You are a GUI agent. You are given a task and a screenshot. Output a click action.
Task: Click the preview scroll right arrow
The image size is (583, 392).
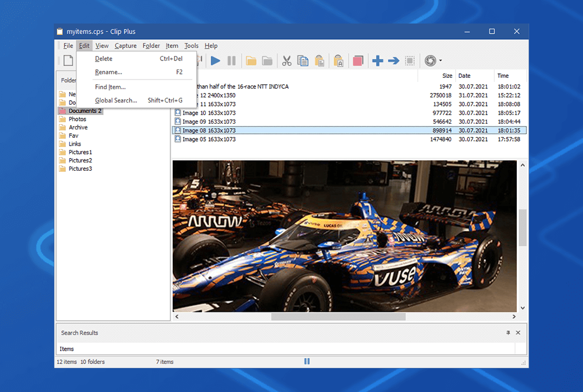point(514,316)
